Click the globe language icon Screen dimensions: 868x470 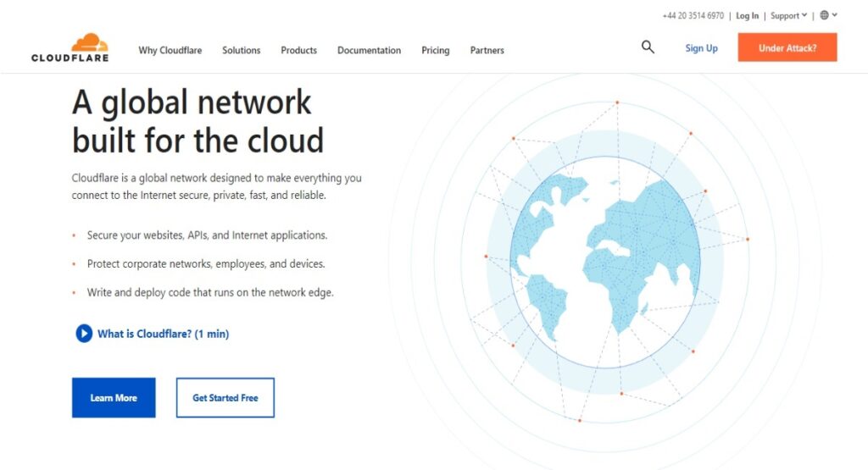point(824,15)
